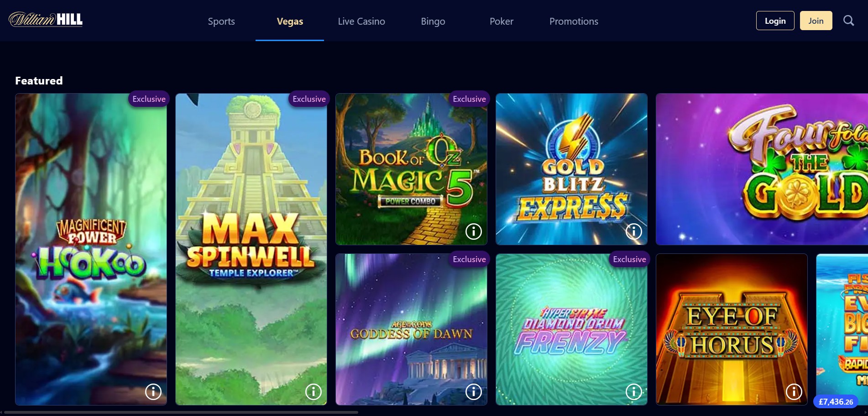Show info for Max Spinwell Temple Explorer
This screenshot has height=416, width=868.
pos(314,391)
